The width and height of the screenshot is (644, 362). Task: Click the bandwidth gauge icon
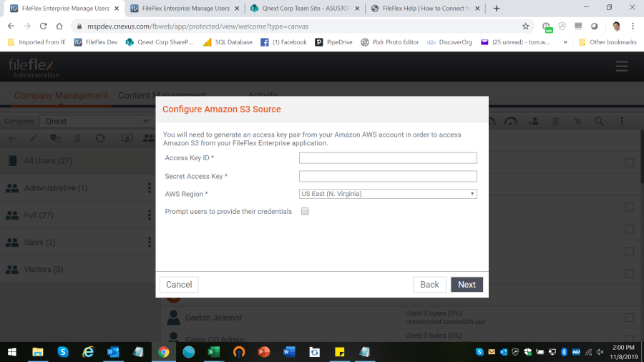511,122
